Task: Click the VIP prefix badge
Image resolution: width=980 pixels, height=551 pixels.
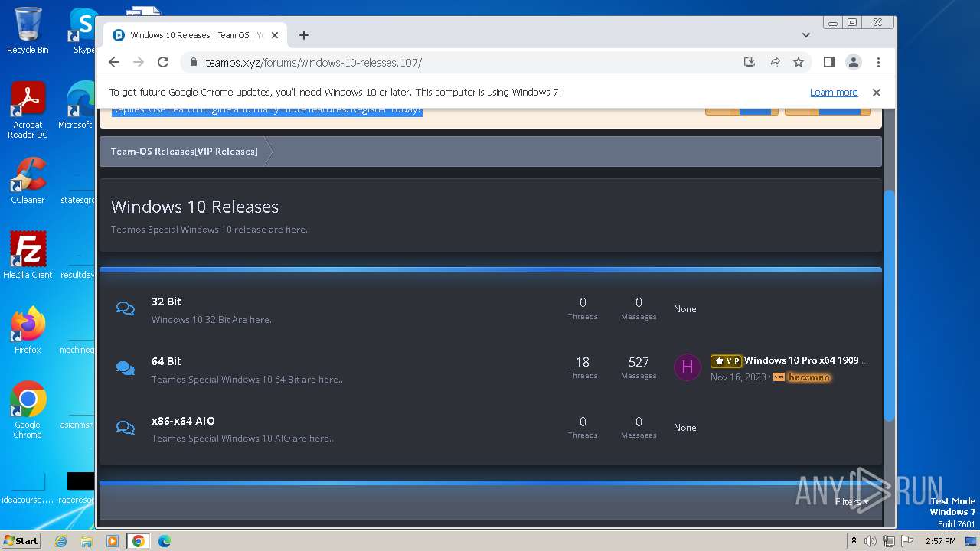Action: click(x=726, y=360)
